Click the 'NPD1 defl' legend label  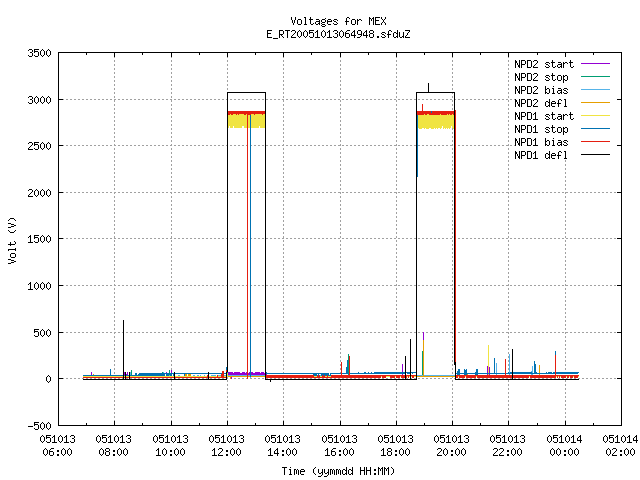pos(541,156)
